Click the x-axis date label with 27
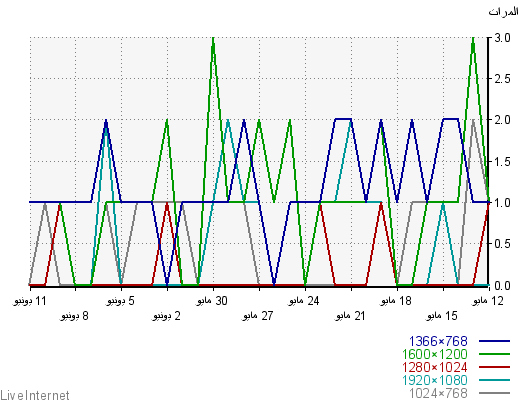Screen dimensions: 520x405 click(258, 315)
